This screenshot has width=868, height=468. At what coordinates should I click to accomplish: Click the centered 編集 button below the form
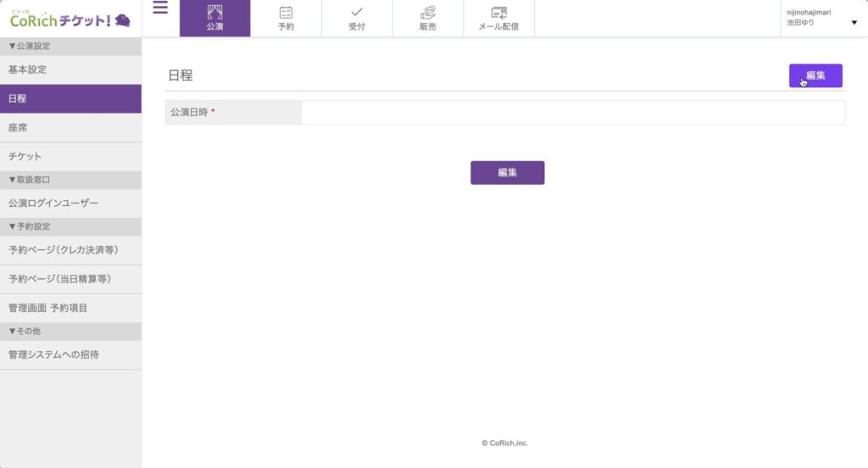[x=507, y=172]
